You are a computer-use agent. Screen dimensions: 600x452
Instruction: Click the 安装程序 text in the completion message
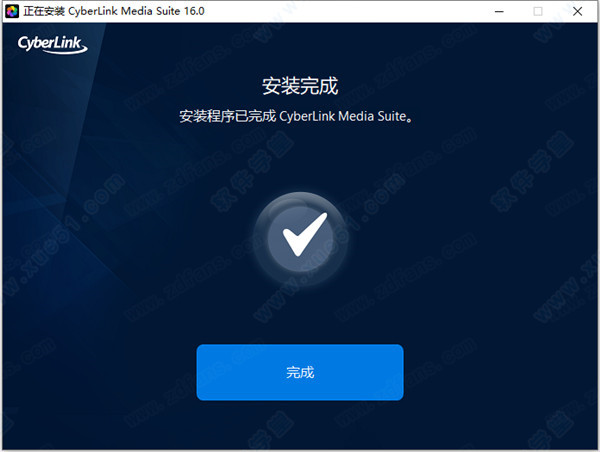pyautogui.click(x=207, y=116)
